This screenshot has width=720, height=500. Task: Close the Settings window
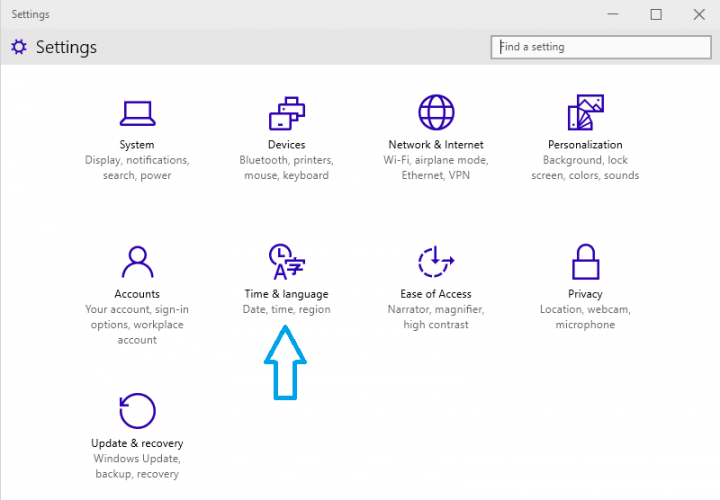[x=699, y=14]
